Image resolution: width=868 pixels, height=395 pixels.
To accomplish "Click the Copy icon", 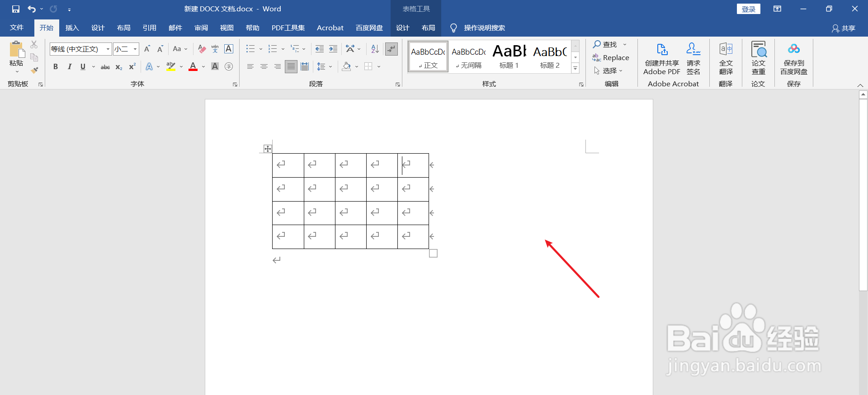I will (34, 57).
